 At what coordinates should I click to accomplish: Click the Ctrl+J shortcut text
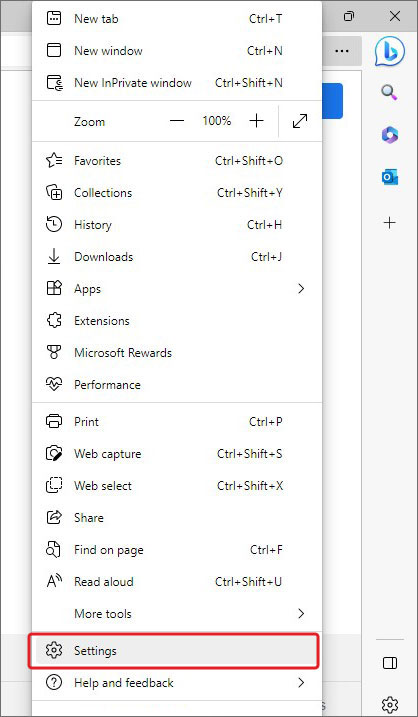point(267,257)
